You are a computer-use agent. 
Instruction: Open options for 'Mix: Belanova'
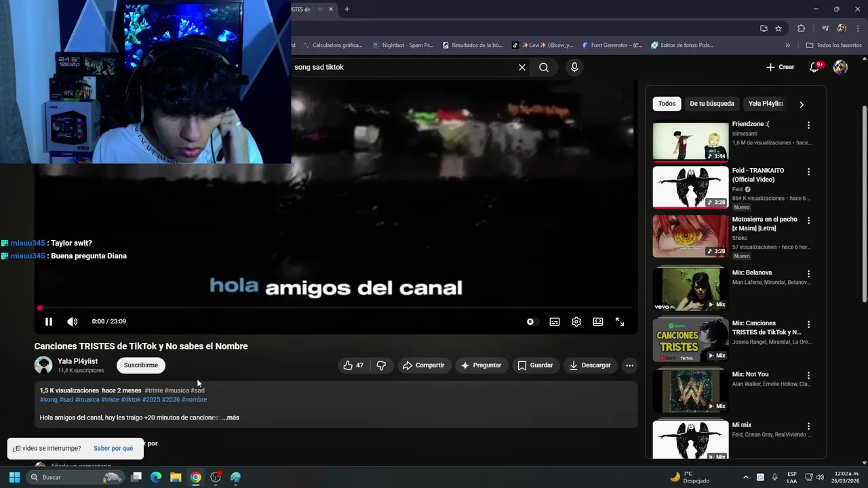tap(808, 274)
